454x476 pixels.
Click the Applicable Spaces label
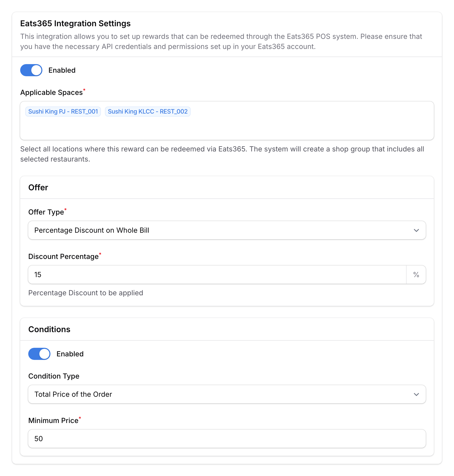click(x=51, y=92)
